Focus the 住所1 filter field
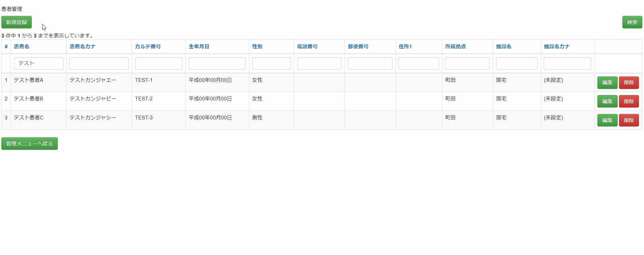Viewport: 644px width, 255px height. click(419, 64)
